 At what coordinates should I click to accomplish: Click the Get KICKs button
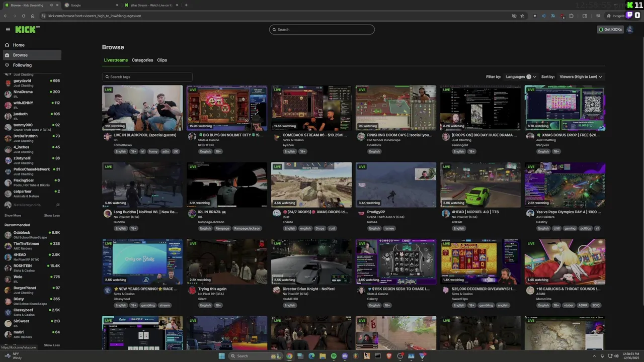(610, 30)
